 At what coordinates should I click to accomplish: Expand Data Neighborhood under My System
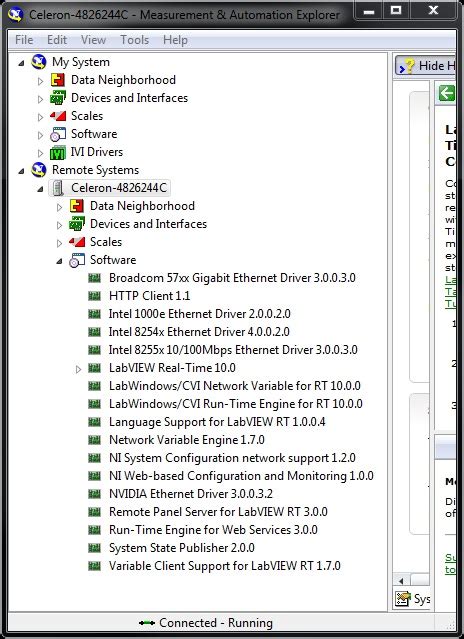[40, 81]
